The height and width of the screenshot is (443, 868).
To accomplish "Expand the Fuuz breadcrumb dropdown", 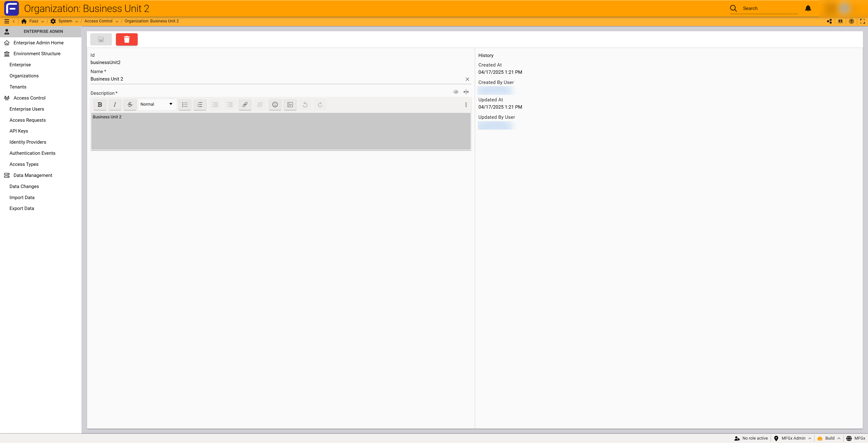I will point(42,21).
